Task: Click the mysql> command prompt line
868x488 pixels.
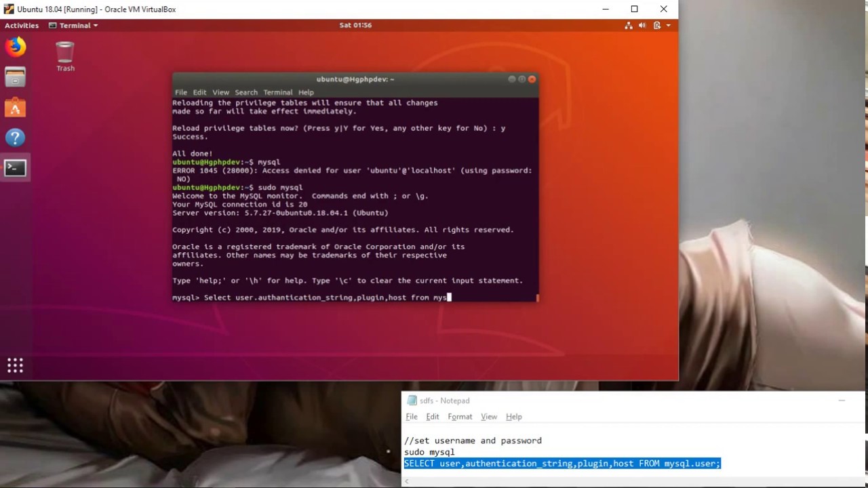Action: (311, 298)
